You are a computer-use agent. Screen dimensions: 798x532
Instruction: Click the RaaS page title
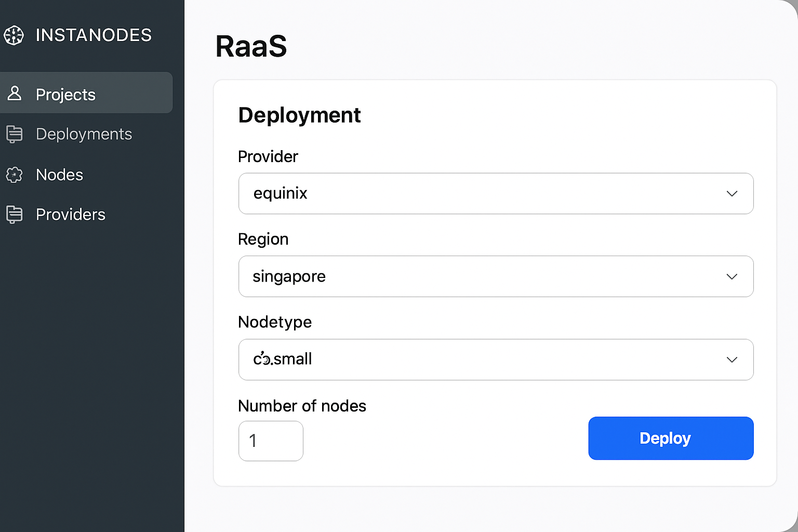point(251,46)
